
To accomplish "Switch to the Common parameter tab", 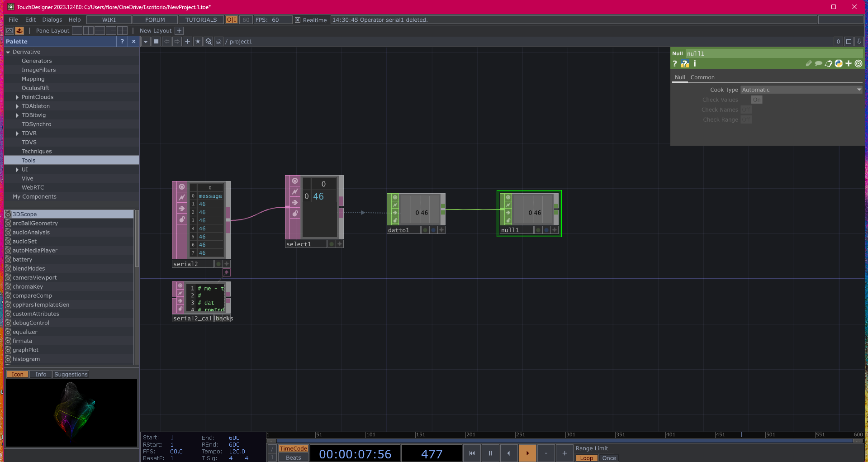I will tap(702, 77).
